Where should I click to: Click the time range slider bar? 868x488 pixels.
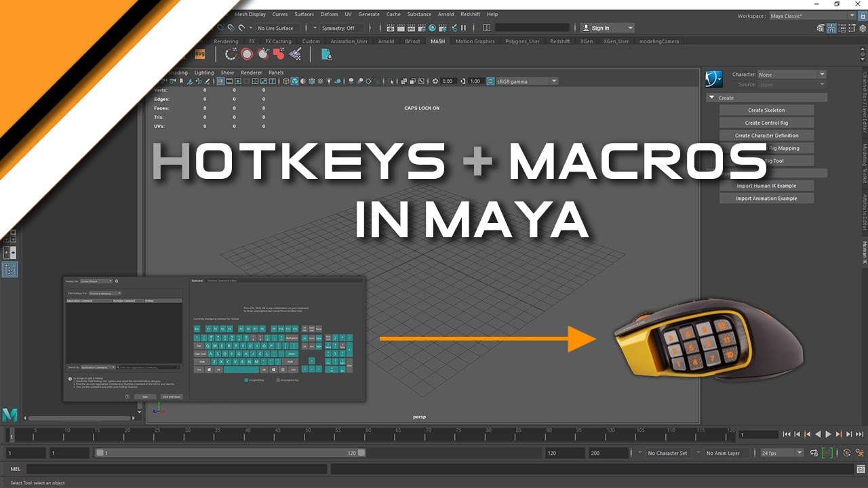coord(231,453)
